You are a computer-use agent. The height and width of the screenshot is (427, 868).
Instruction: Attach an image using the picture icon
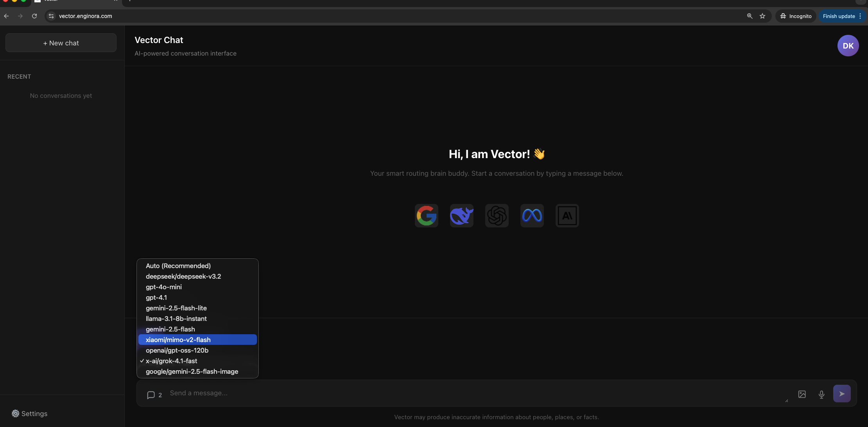(x=802, y=394)
